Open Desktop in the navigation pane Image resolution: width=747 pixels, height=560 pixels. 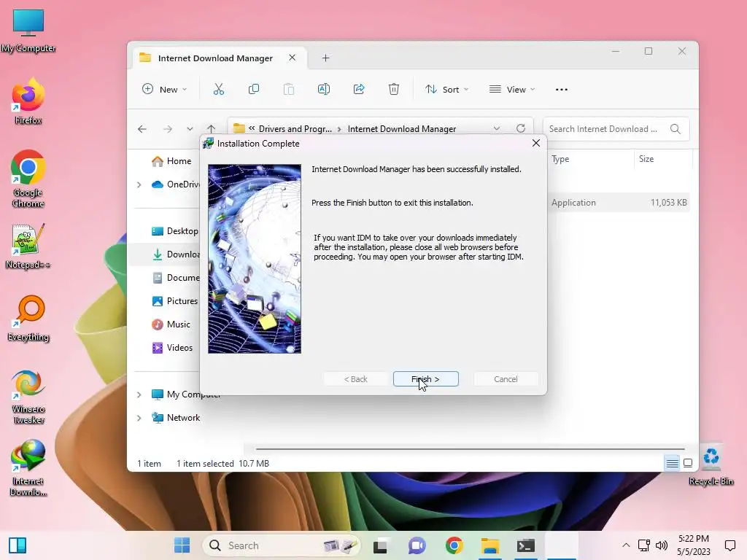[174, 231]
